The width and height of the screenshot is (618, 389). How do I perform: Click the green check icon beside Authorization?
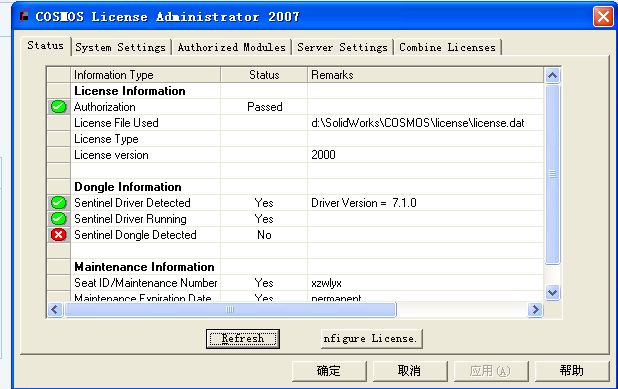[59, 107]
